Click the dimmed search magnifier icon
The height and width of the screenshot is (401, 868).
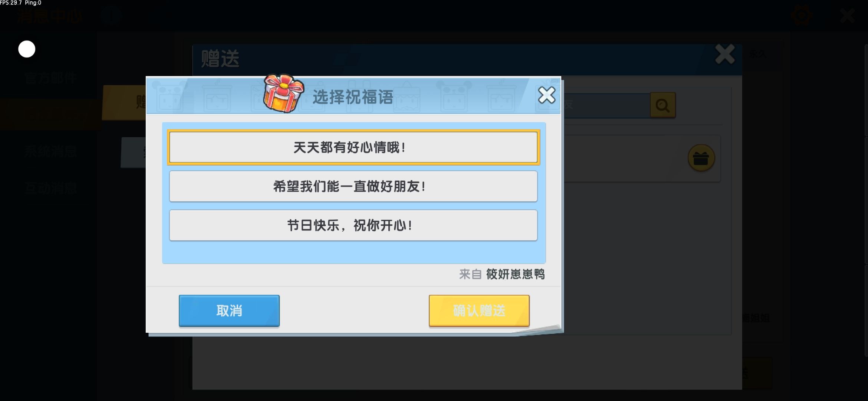(x=662, y=105)
